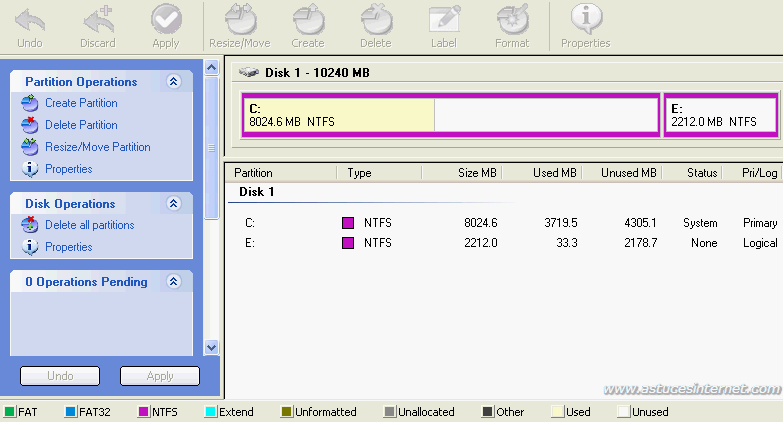Open Delete all partitions link
The width and height of the screenshot is (783, 422).
90,225
